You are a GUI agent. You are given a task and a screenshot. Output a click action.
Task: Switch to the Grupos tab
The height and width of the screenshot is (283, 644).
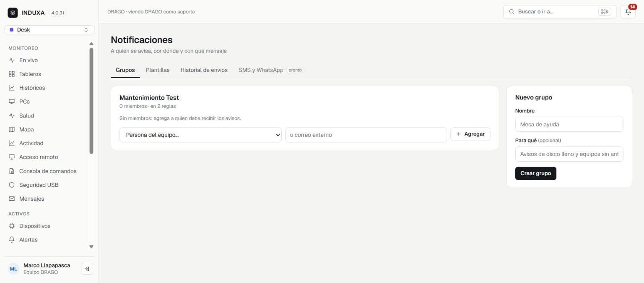(125, 70)
